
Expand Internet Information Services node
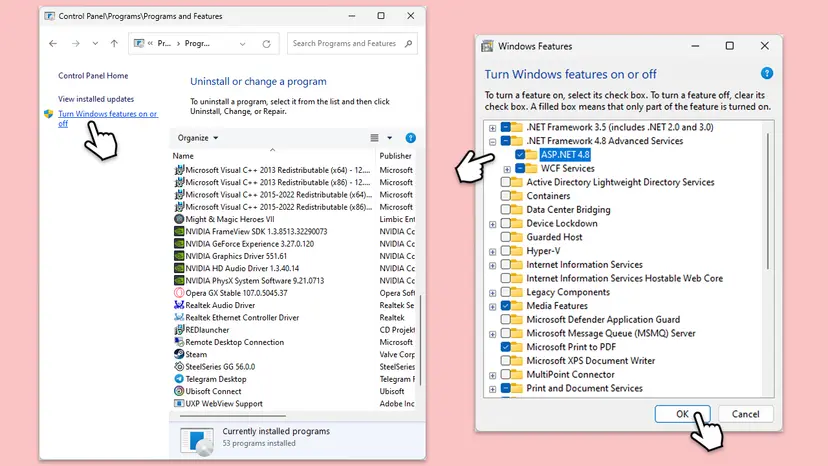492,265
